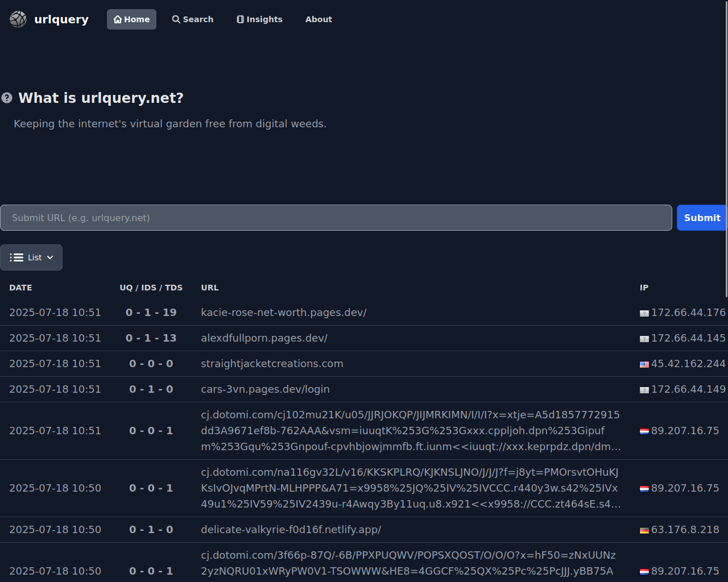The width and height of the screenshot is (728, 582).
Task: Open kacie-rose-net-worth.pages.dev/ report
Action: pos(284,313)
